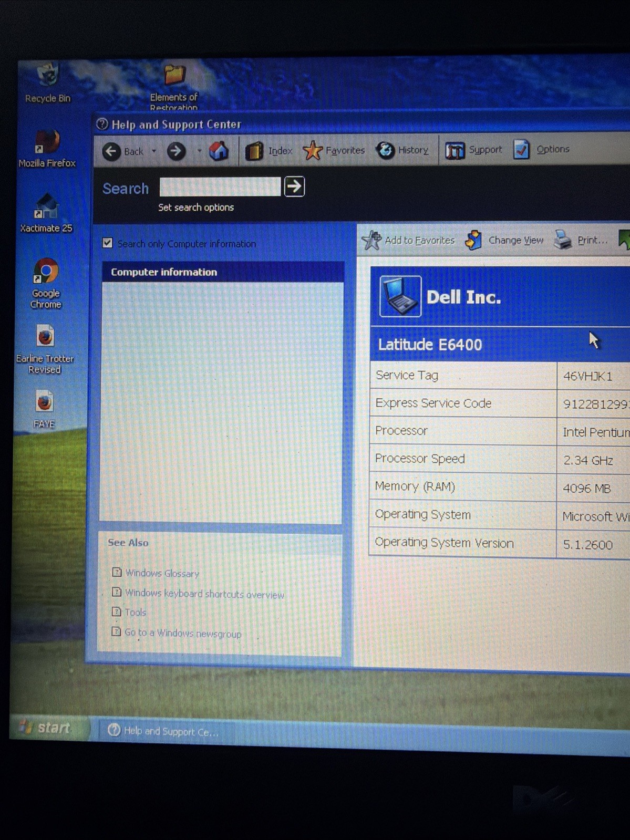Open the Back history dropdown arrow
The height and width of the screenshot is (840, 630).
coord(154,151)
